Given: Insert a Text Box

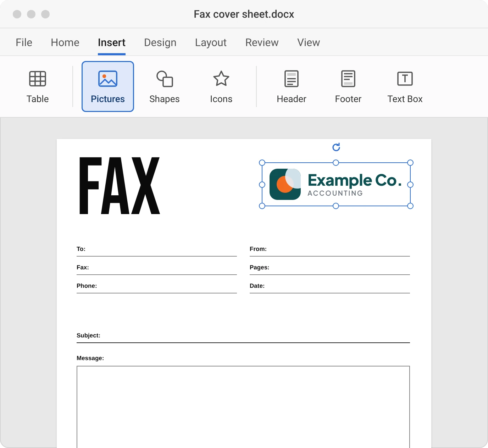Looking at the screenshot, I should click(405, 86).
